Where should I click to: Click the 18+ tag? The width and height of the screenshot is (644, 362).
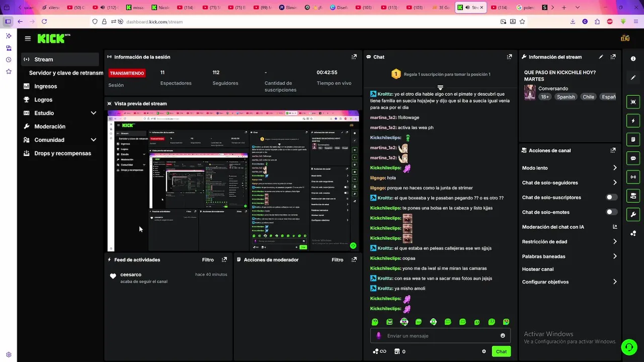coord(545,97)
